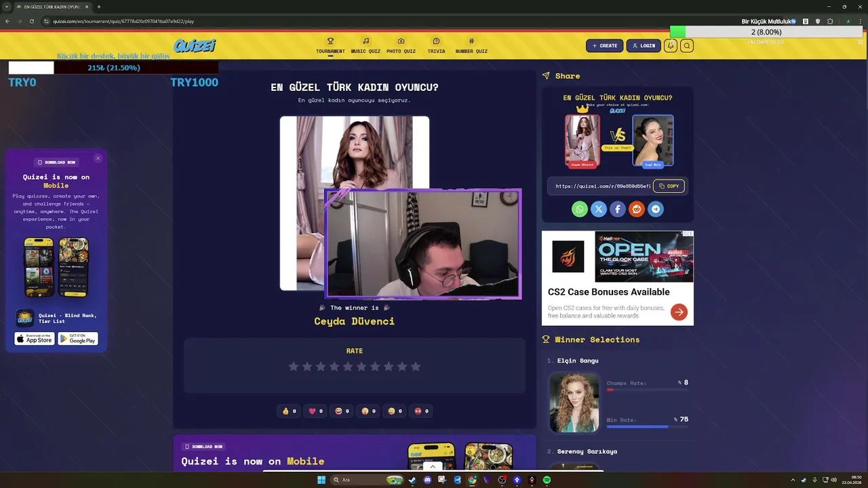The width and height of the screenshot is (868, 488).
Task: Go to the Trivia tab
Action: click(x=436, y=45)
